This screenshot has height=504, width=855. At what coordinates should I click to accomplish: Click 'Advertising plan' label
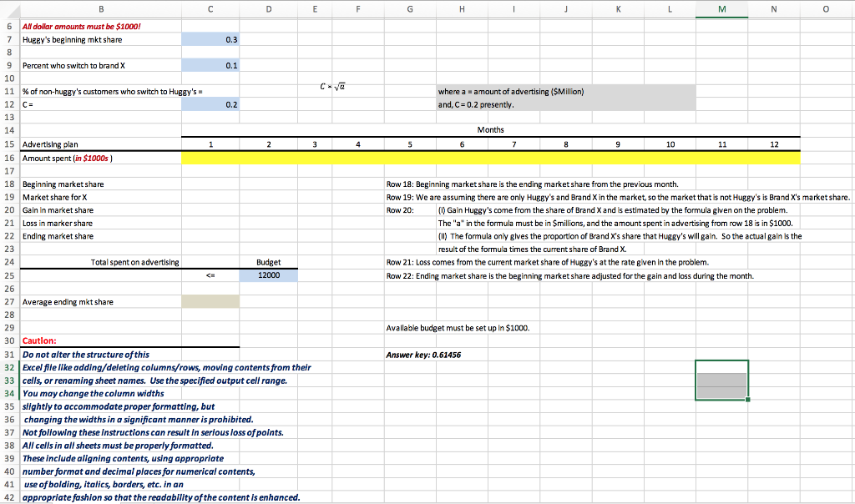tap(50, 144)
